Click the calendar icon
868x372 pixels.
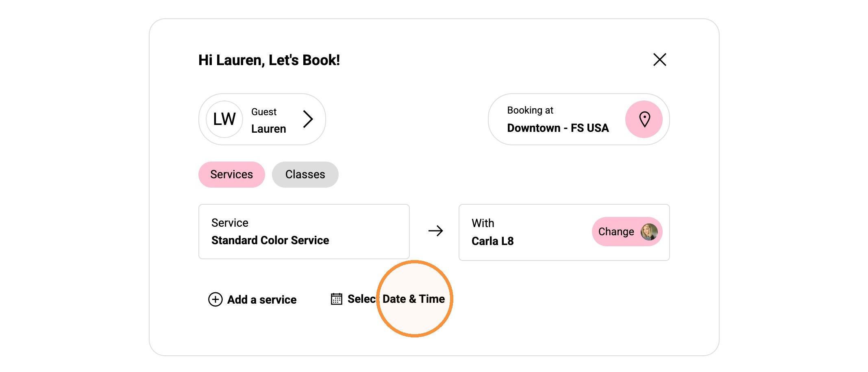coord(336,299)
